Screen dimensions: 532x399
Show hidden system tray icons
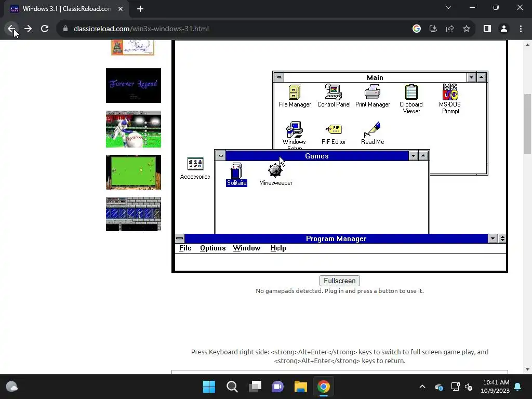pos(422,387)
